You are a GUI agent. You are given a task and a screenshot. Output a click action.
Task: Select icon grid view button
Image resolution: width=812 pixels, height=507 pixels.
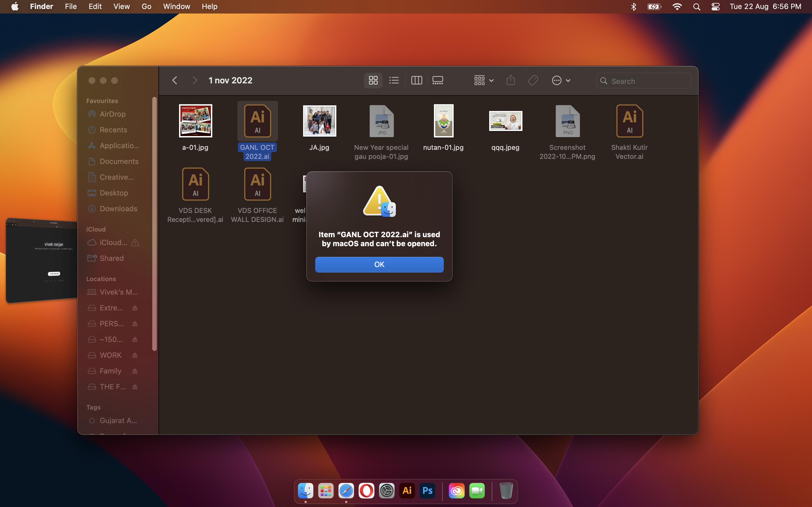[x=373, y=81]
